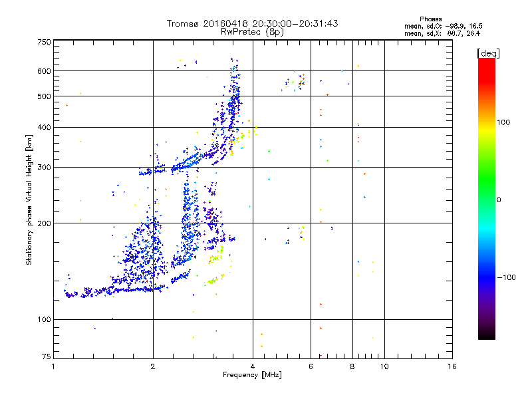Image resolution: width=532 pixels, height=399 pixels.
Task: Click the black bottom of the colorbar
Action: [487, 334]
